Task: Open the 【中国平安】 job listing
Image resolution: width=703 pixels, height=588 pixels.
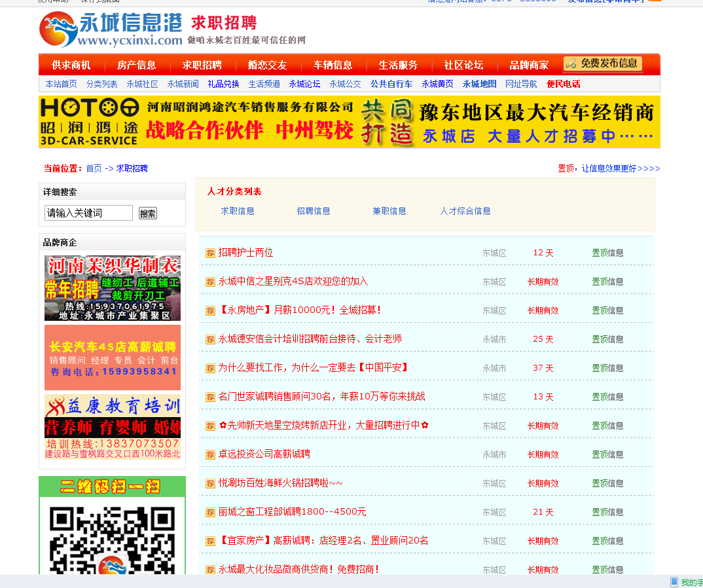Action: (x=314, y=368)
